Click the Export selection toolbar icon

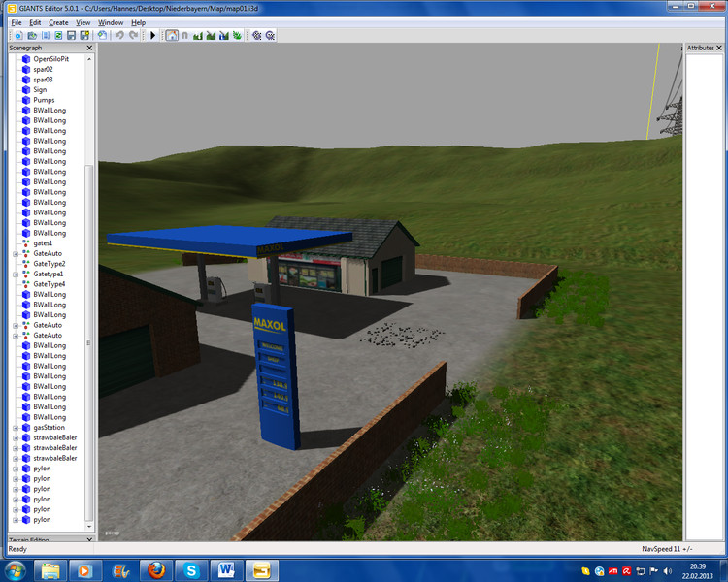point(102,35)
